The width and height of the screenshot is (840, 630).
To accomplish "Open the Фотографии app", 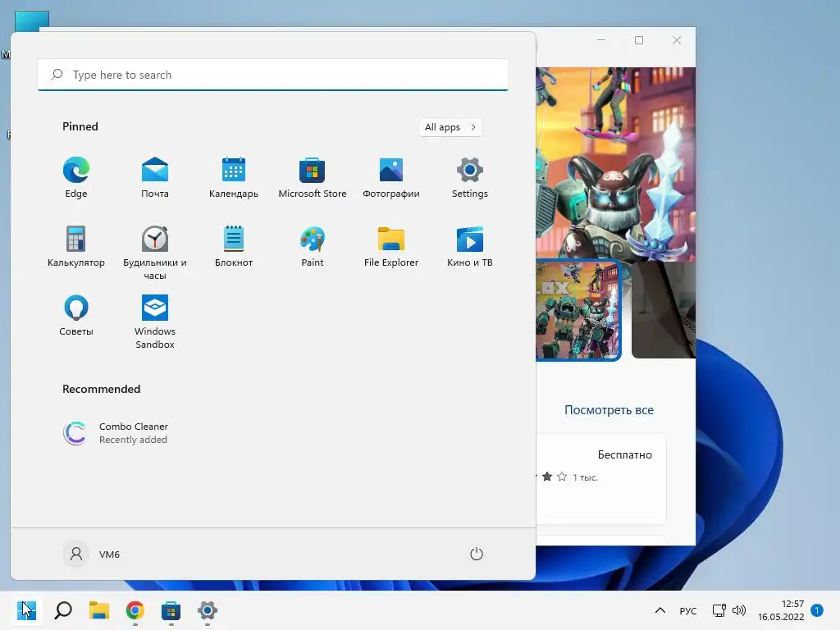I will 391,178.
